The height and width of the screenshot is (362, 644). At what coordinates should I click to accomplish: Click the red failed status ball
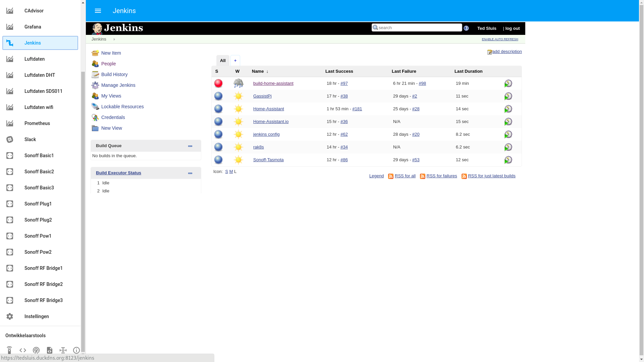pos(218,83)
